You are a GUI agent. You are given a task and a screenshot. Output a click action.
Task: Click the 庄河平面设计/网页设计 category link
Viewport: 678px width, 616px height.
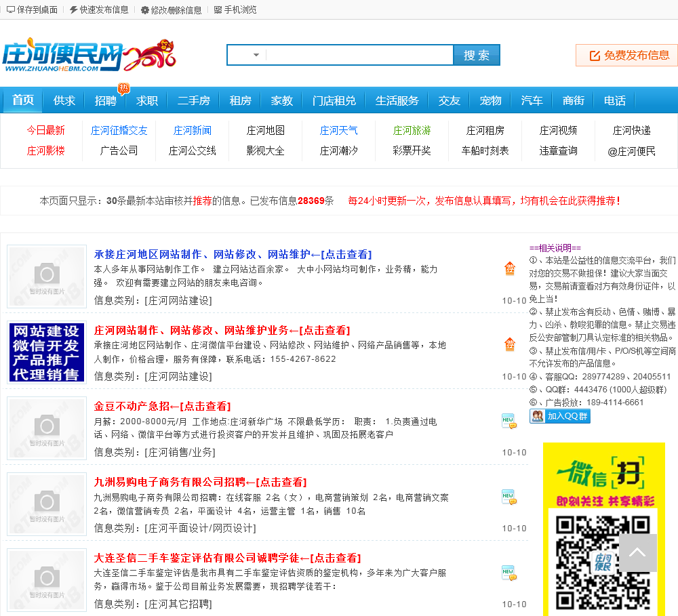coord(200,529)
